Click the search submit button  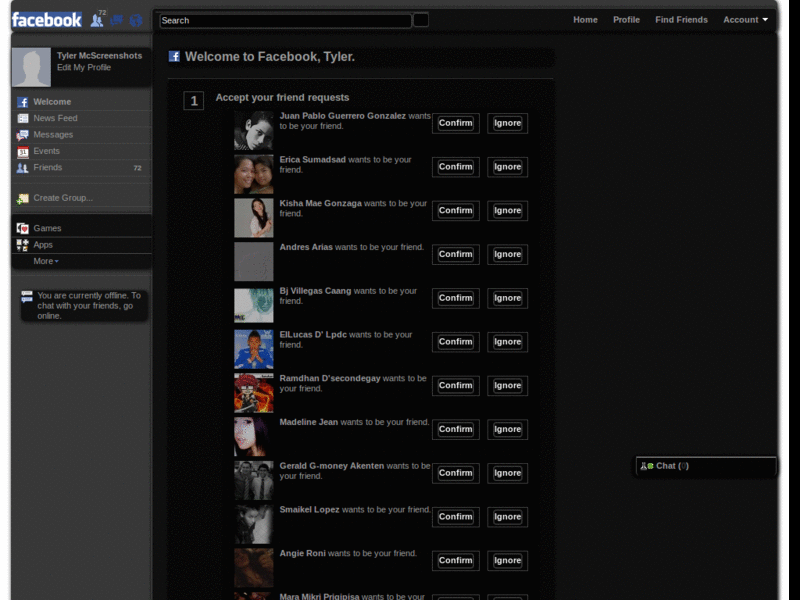click(421, 20)
